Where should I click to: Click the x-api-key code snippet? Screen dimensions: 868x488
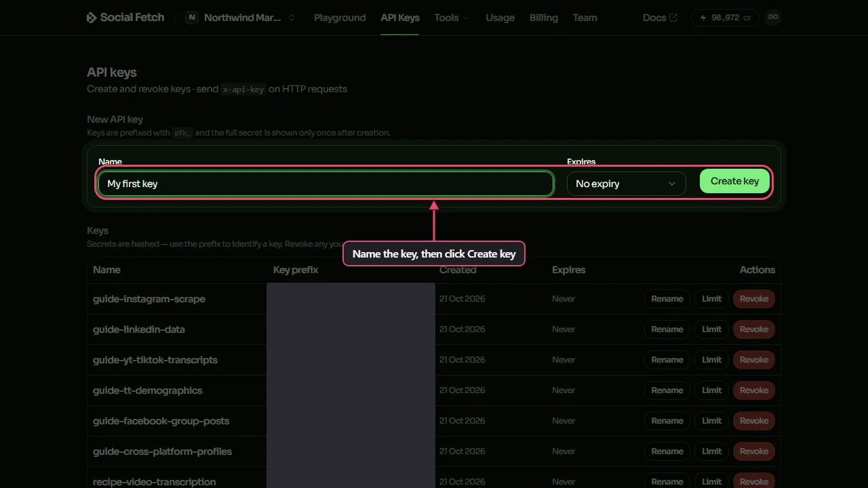(243, 89)
